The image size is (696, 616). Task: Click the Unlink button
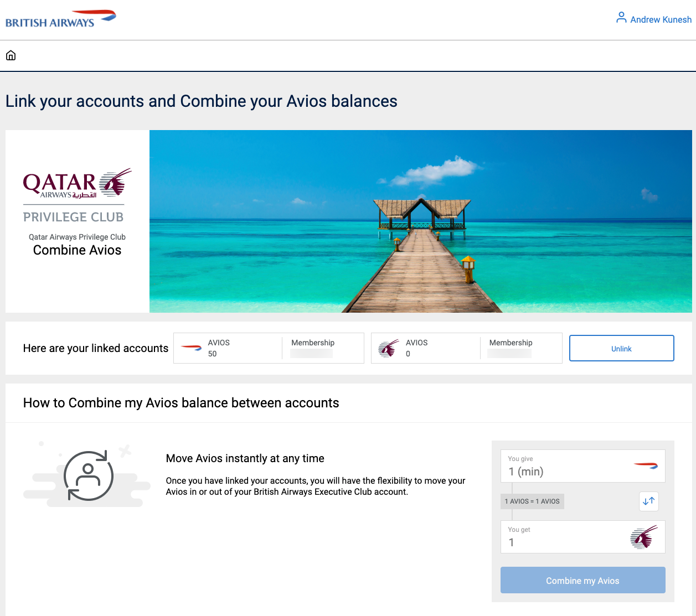tap(621, 348)
